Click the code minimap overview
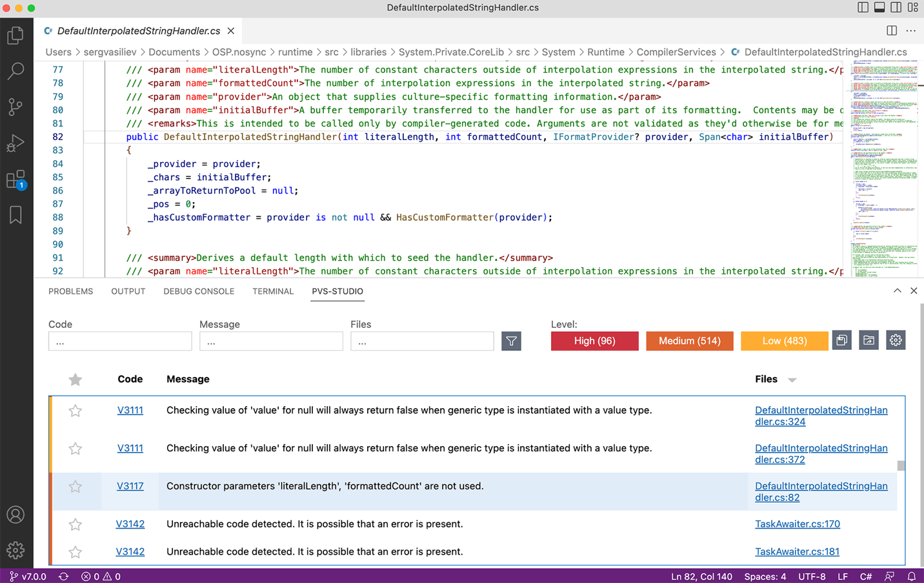Image resolution: width=924 pixels, height=583 pixels. (883, 170)
